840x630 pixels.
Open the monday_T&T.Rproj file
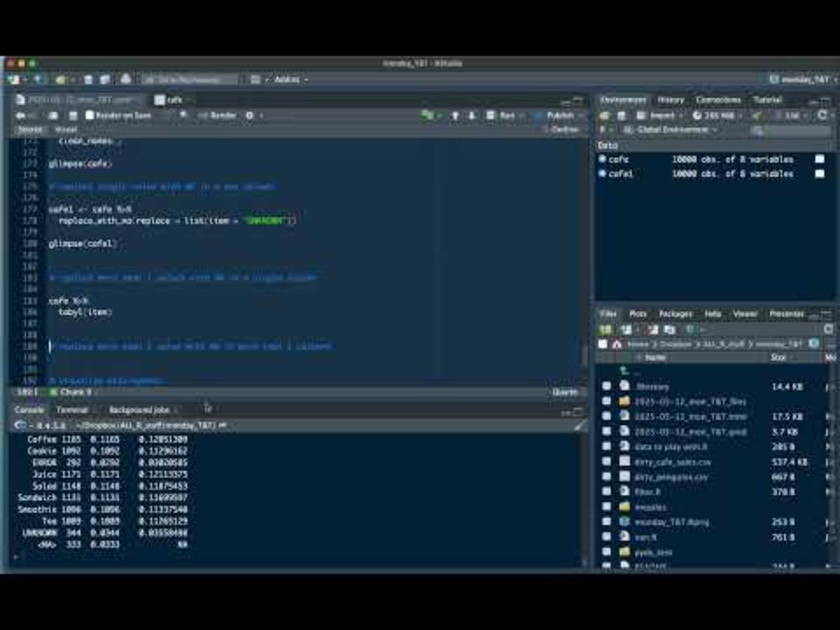pyautogui.click(x=671, y=522)
